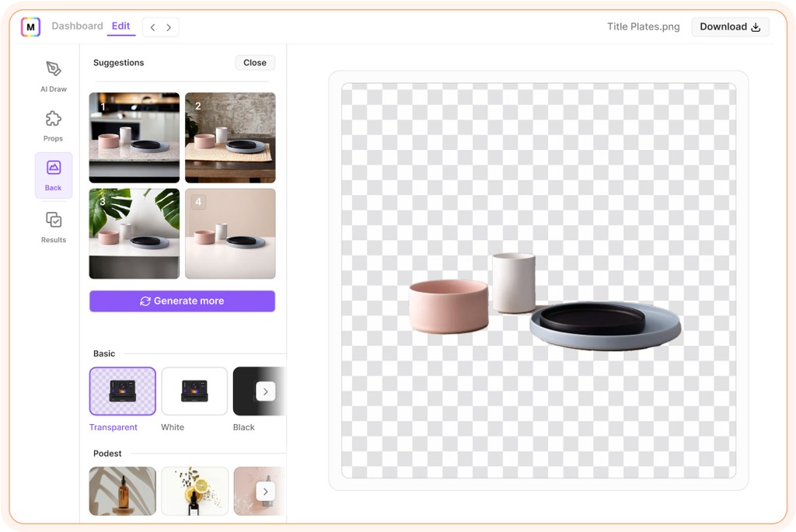Click the white cup on the canvas
Image resolution: width=796 pixels, height=532 pixels.
514,283
